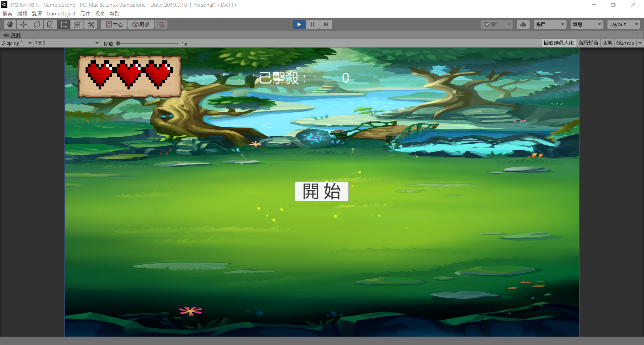Viewport: 644px width, 345px height.
Task: Open the 視窗 menu
Action: tap(100, 13)
